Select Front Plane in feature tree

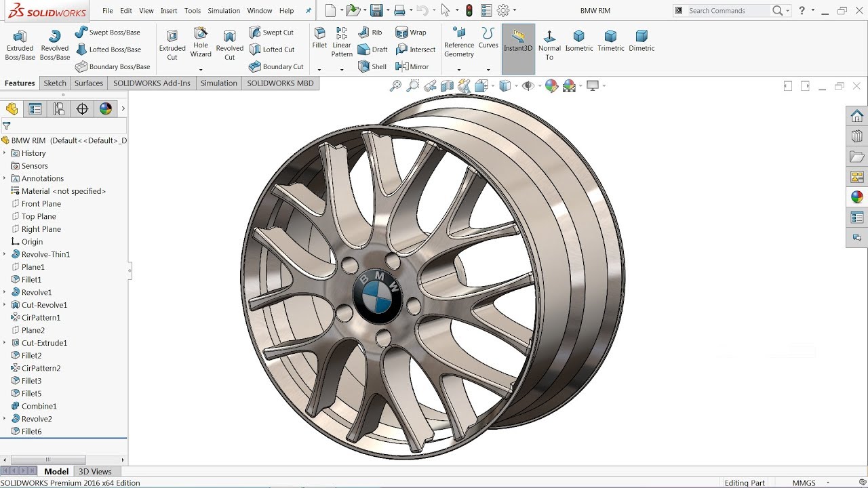pos(41,203)
